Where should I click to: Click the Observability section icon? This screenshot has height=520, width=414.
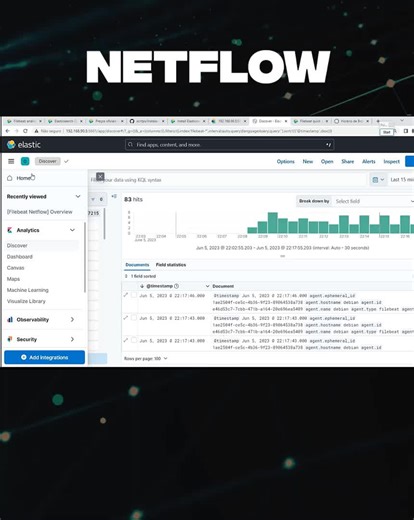[10, 319]
